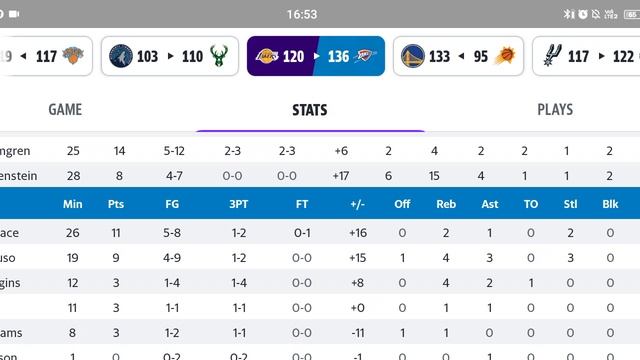640x360 pixels.
Task: Tap the Spurs logo
Action: (553, 56)
